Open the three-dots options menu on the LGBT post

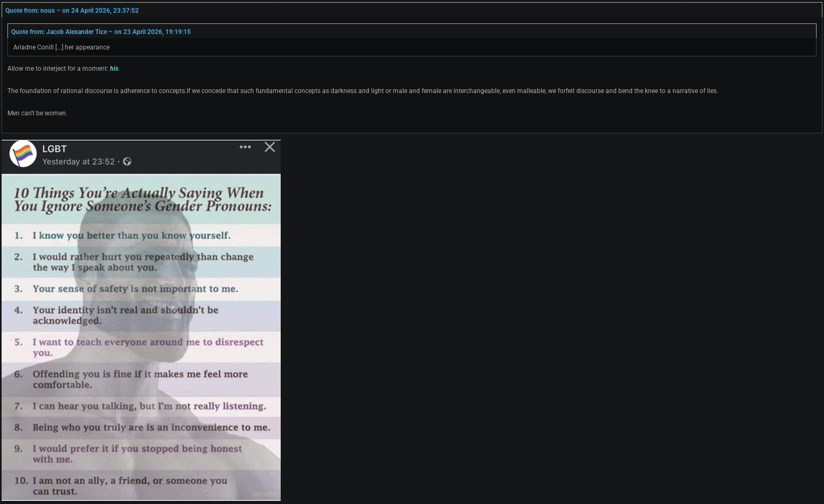point(245,147)
